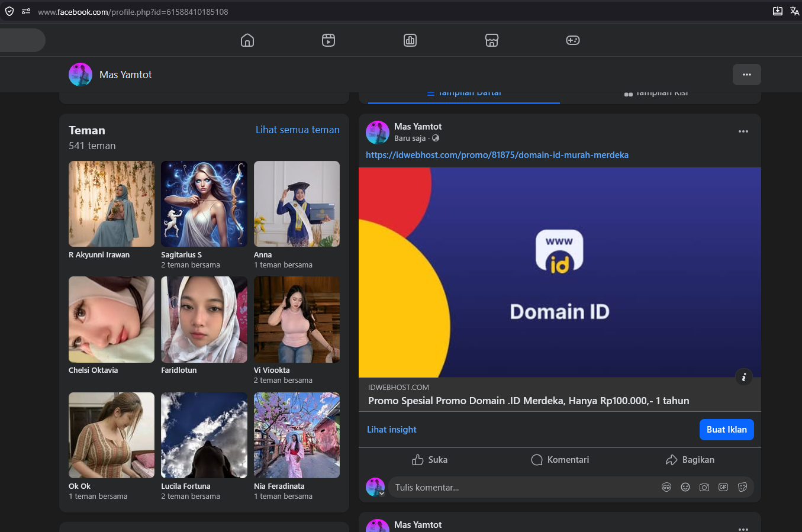Screen dimensions: 802x532
Task: Open the Marketplace storefront icon
Action: coord(492,40)
